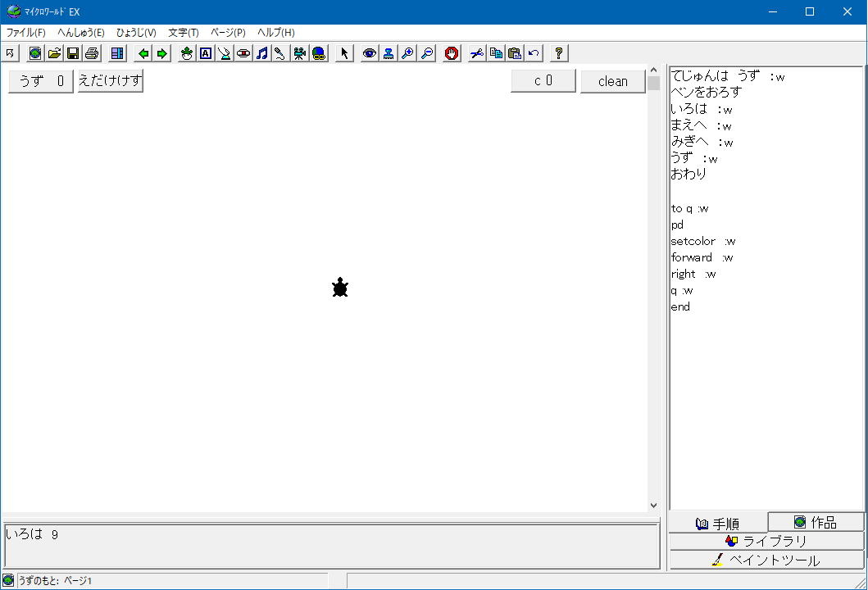Click the 'forward :w' line
This screenshot has width=868, height=590.
702,257
